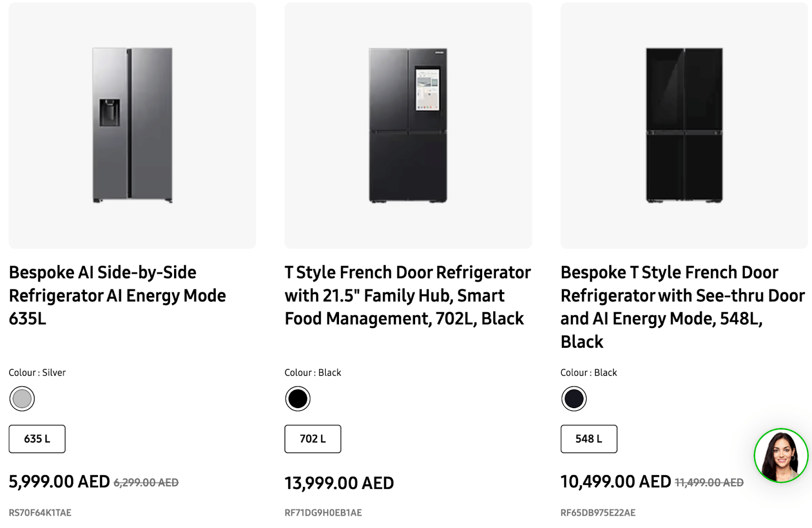Click the silver side-by-side fridge image
This screenshot has height=528, width=812.
tap(132, 125)
